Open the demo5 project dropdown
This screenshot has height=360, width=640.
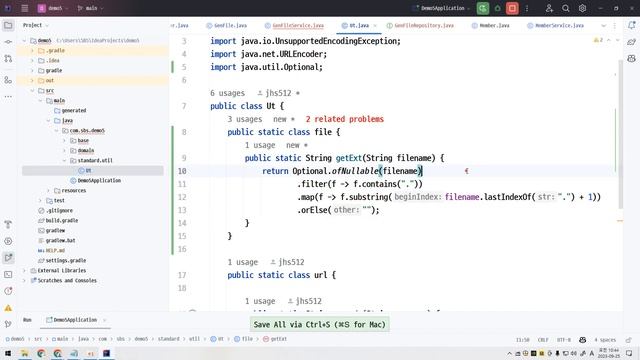[53, 8]
